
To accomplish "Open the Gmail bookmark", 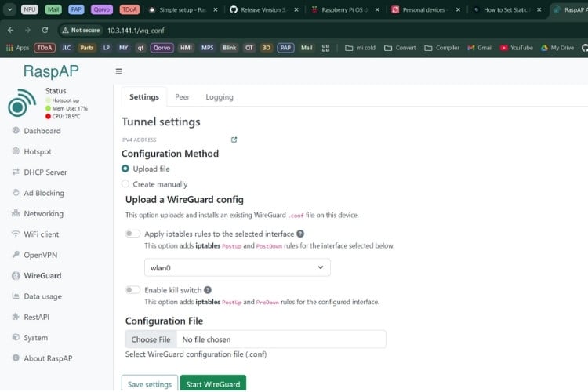I will 480,48.
